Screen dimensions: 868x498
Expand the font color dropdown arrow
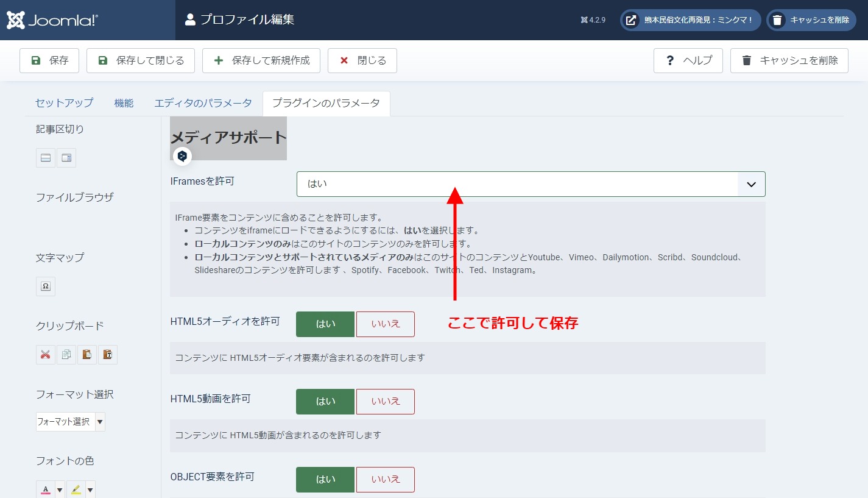point(60,489)
